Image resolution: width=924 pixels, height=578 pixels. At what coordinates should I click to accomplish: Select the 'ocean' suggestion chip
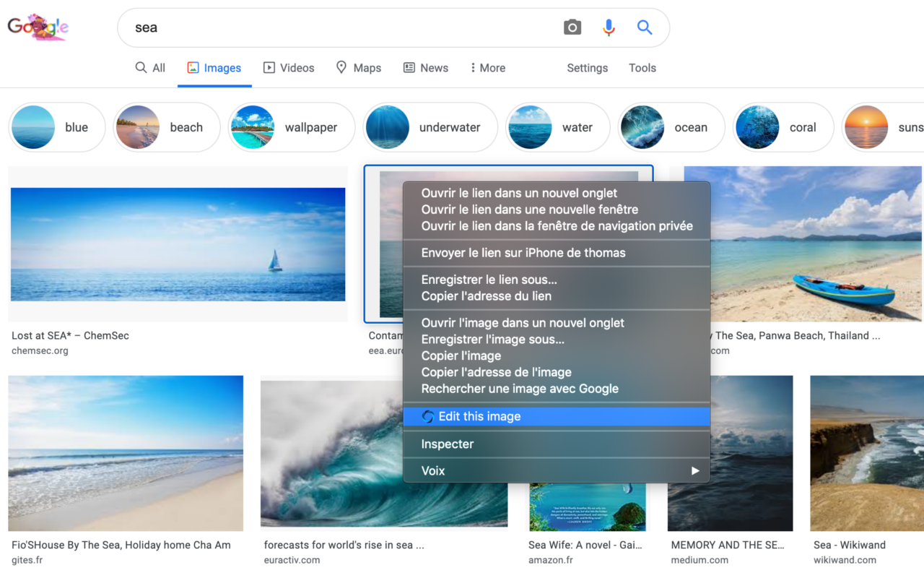pos(671,127)
